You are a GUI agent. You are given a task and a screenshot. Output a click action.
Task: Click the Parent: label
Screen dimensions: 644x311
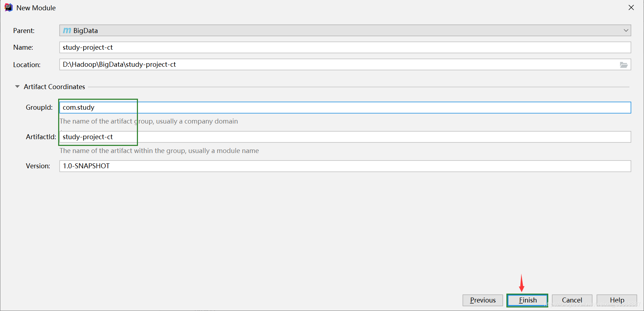[24, 31]
